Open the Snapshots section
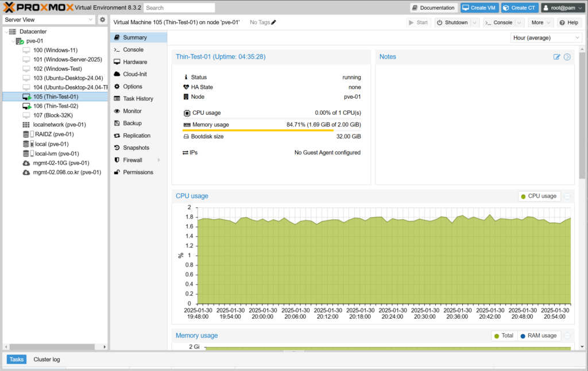588x371 pixels. pos(136,148)
